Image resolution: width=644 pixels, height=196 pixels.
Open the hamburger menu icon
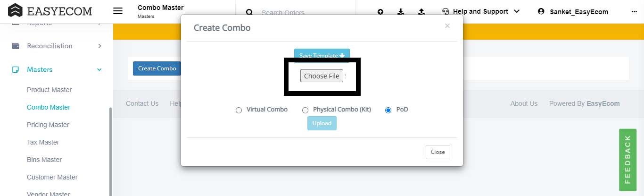118,11
